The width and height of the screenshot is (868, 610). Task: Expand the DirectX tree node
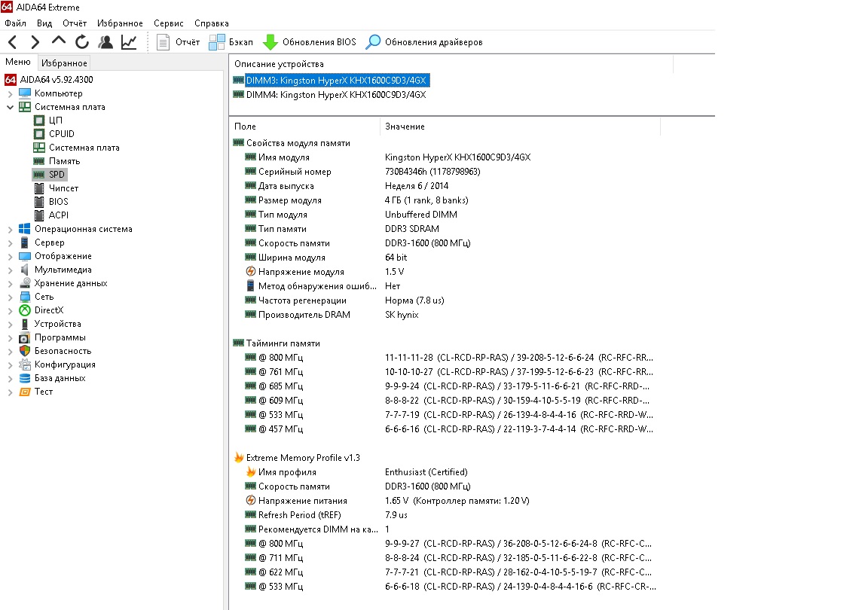(x=10, y=310)
